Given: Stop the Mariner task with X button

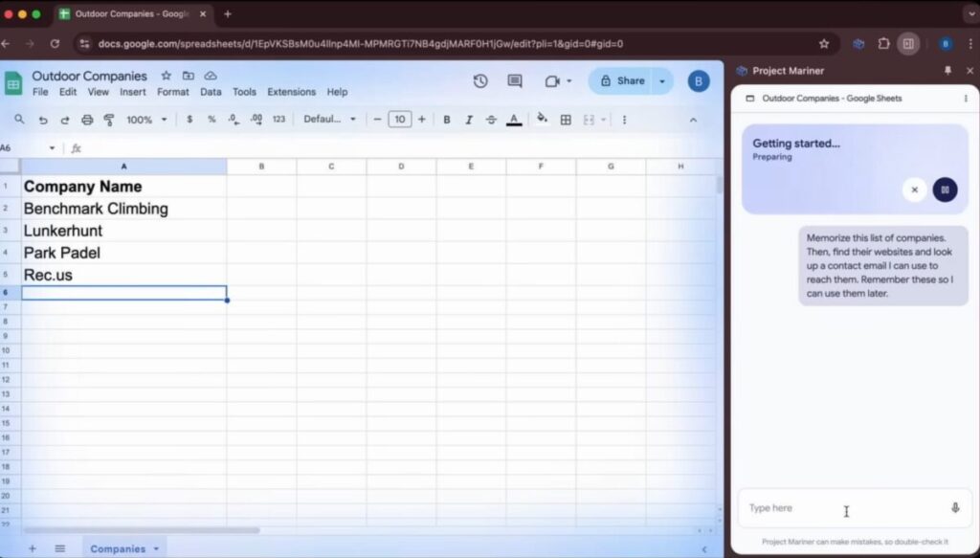Looking at the screenshot, I should [914, 190].
